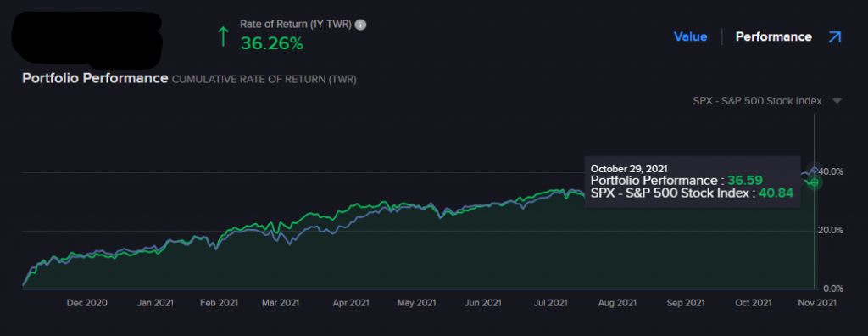868x336 pixels.
Task: Click the Dec 2020 x-axis label
Action: coord(87,303)
